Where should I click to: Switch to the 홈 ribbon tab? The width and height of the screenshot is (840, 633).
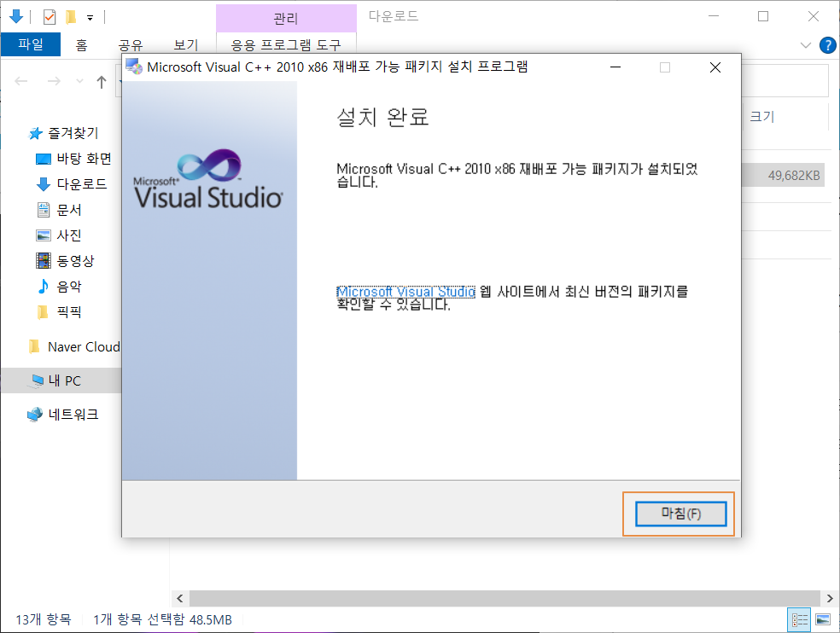pyautogui.click(x=81, y=45)
